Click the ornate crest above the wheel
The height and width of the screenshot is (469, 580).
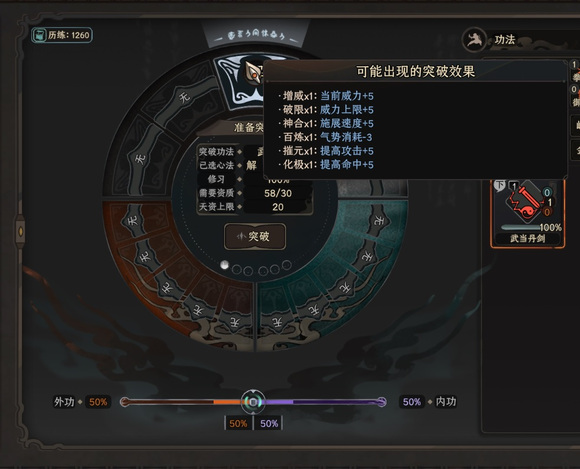[256, 35]
